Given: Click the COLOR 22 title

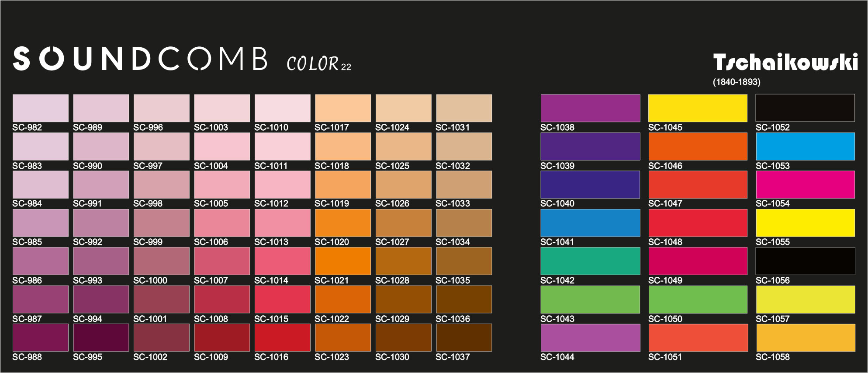Looking at the screenshot, I should coord(319,64).
